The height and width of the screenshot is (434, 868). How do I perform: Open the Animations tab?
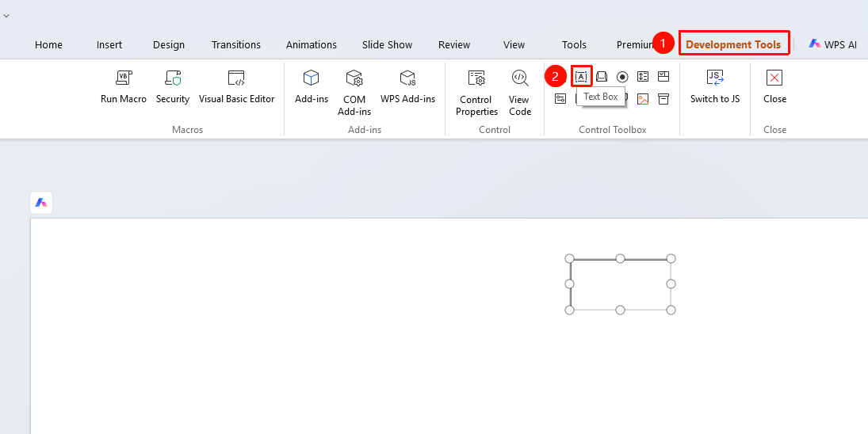coord(311,45)
